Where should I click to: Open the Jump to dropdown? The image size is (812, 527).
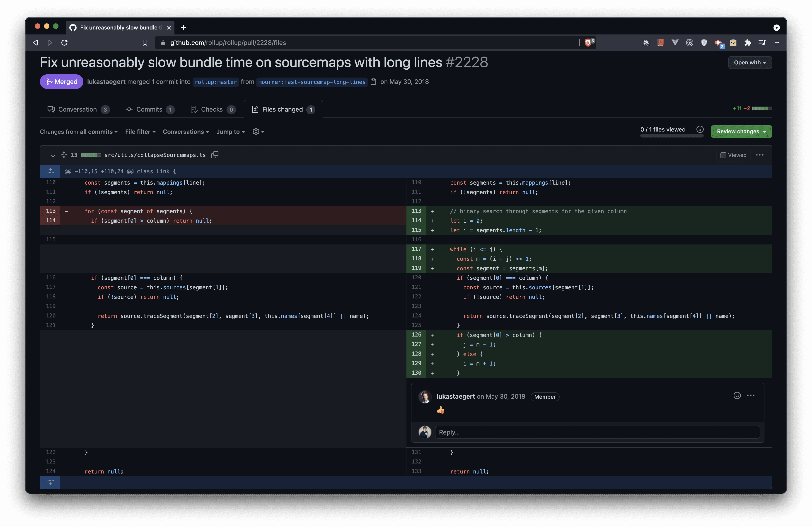point(231,132)
